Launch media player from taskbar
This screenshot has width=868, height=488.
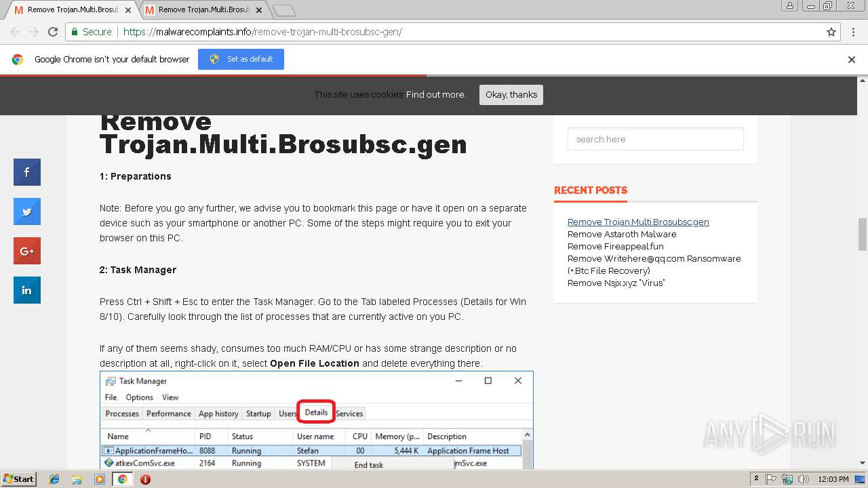[x=100, y=479]
